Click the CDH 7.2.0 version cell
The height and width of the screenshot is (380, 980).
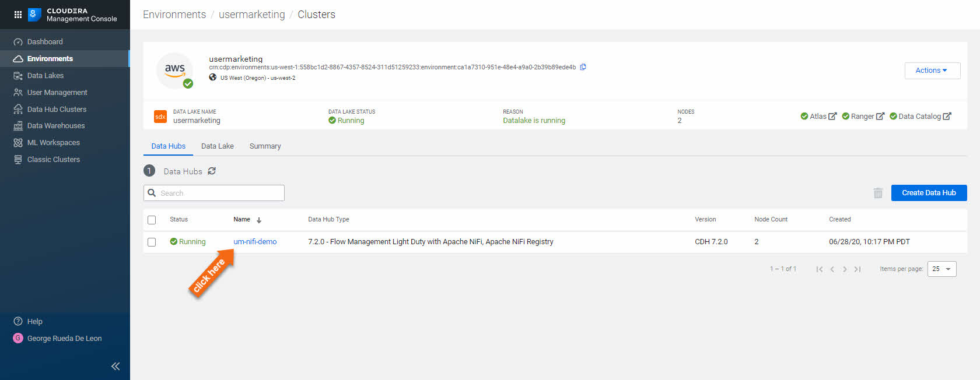(x=711, y=242)
